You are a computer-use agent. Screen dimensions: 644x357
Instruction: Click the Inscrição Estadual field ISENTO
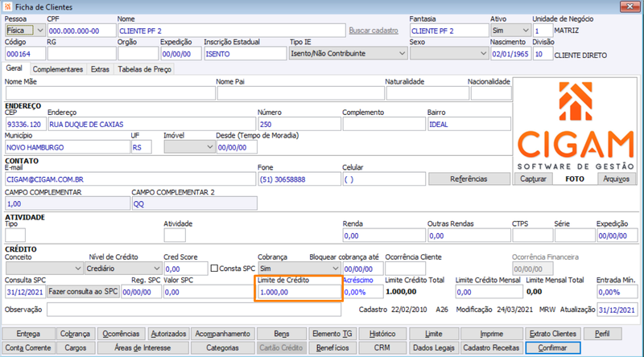point(246,54)
